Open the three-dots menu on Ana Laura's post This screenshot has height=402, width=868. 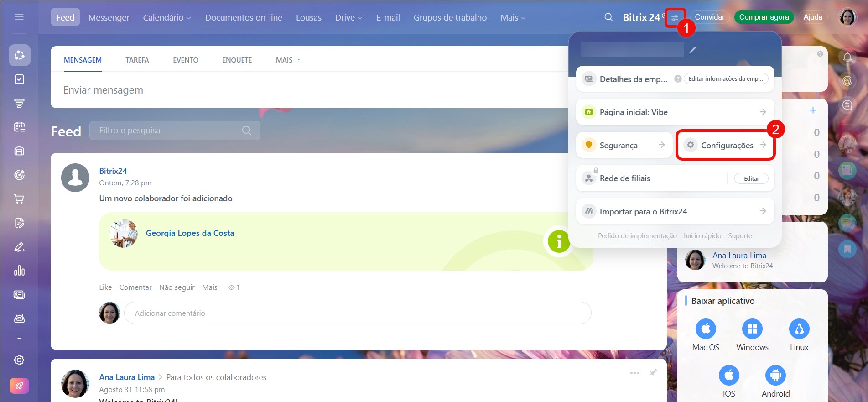tap(635, 373)
